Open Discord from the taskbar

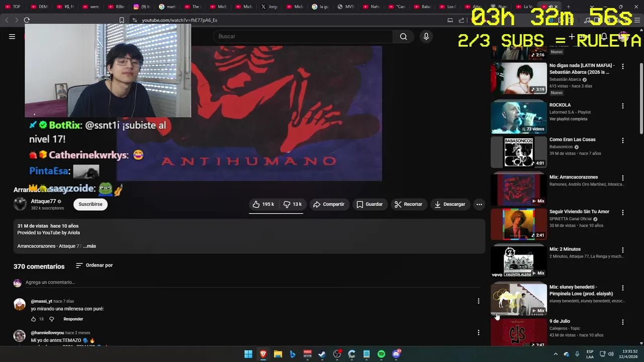pos(396,354)
